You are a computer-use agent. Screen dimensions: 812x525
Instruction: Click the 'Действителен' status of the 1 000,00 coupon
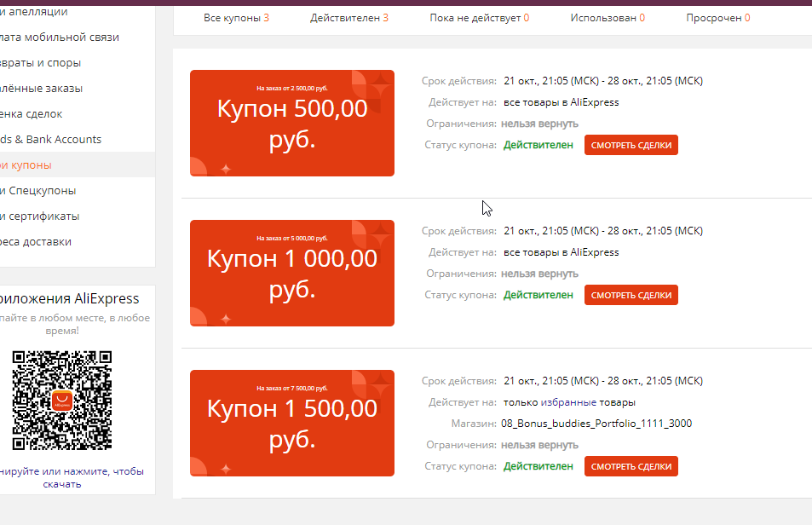tap(538, 295)
